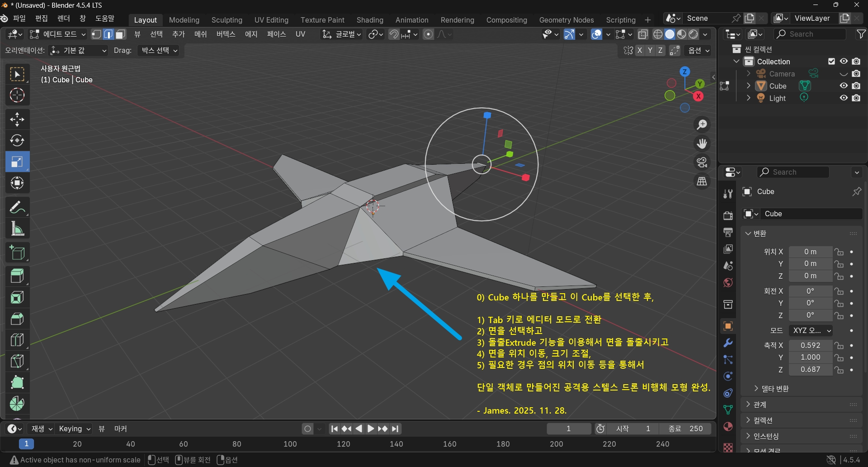Switch to the Sculpting workspace tab

point(227,20)
